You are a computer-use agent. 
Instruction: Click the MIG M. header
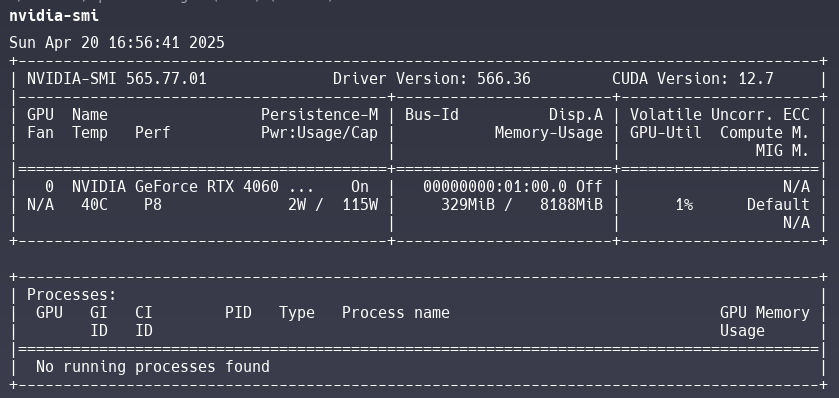coord(783,151)
